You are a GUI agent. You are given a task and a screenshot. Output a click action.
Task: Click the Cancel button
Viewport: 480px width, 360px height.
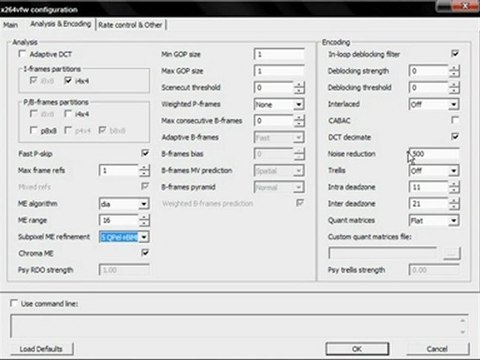(437, 349)
